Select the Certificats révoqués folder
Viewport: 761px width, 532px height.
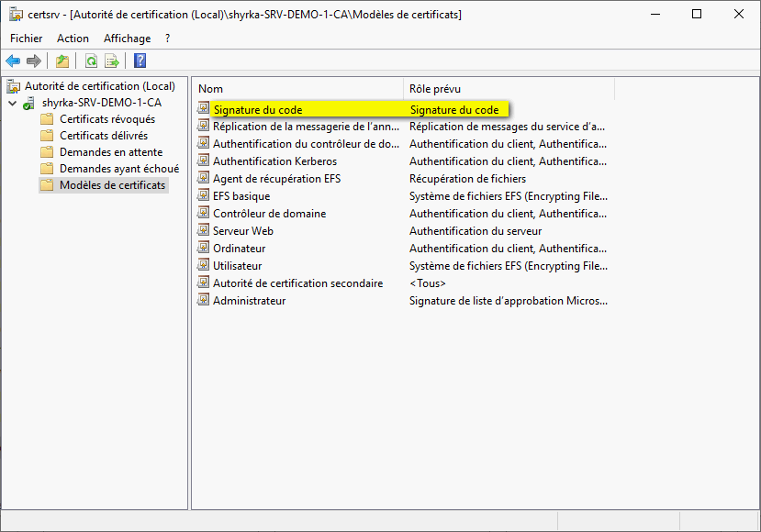106,119
